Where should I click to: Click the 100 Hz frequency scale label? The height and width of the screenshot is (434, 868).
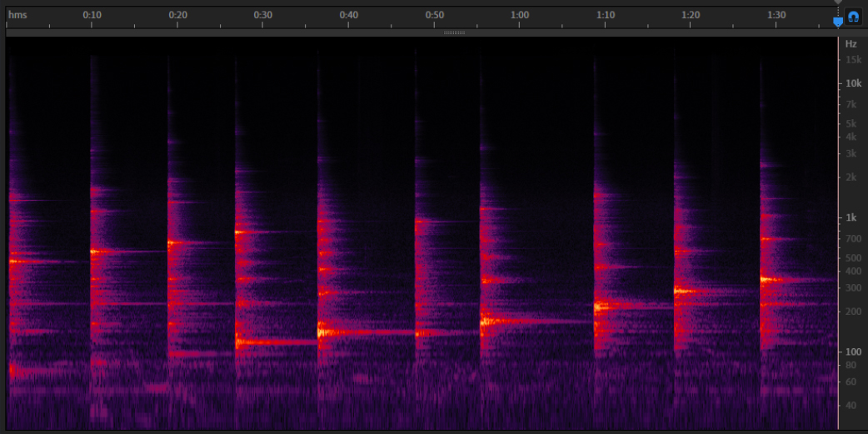851,352
